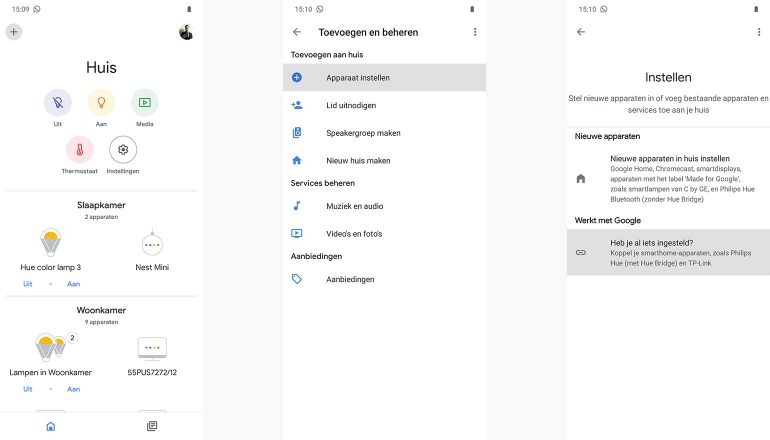Switch Lampen in Woonkamer to Aan
The width and height of the screenshot is (770, 440).
point(73,389)
